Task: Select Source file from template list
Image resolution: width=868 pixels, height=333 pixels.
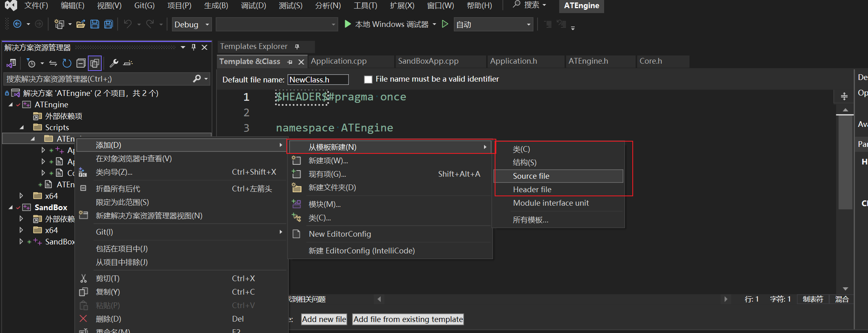Action: (x=558, y=176)
